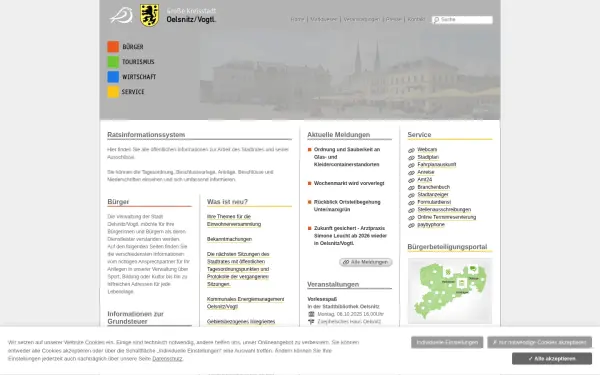Open Veranstaltungen in top navigation
Viewport: 600px width, 375px height.
click(362, 19)
